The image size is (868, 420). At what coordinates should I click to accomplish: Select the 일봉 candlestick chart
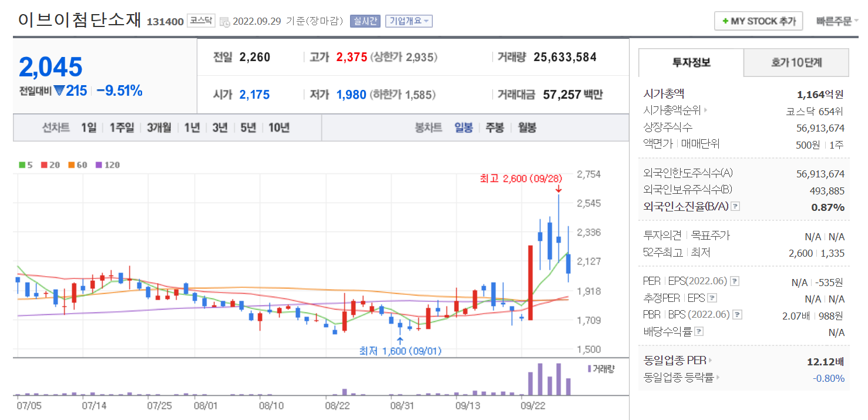[463, 127]
